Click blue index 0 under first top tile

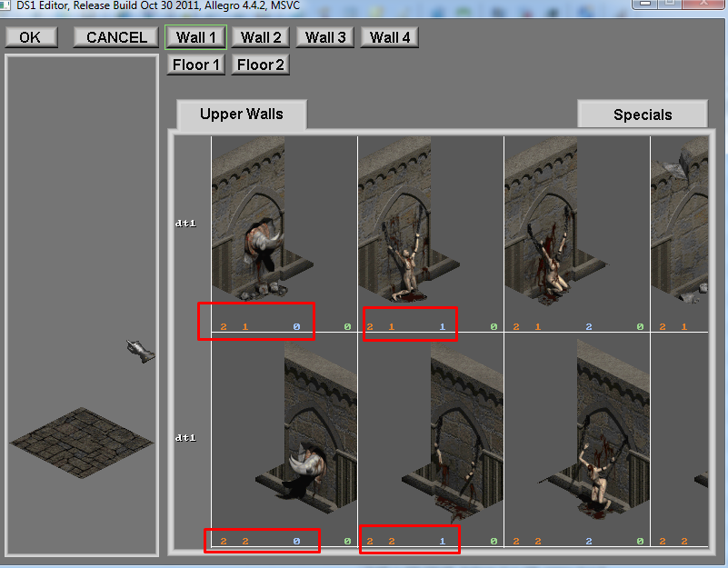tap(296, 327)
